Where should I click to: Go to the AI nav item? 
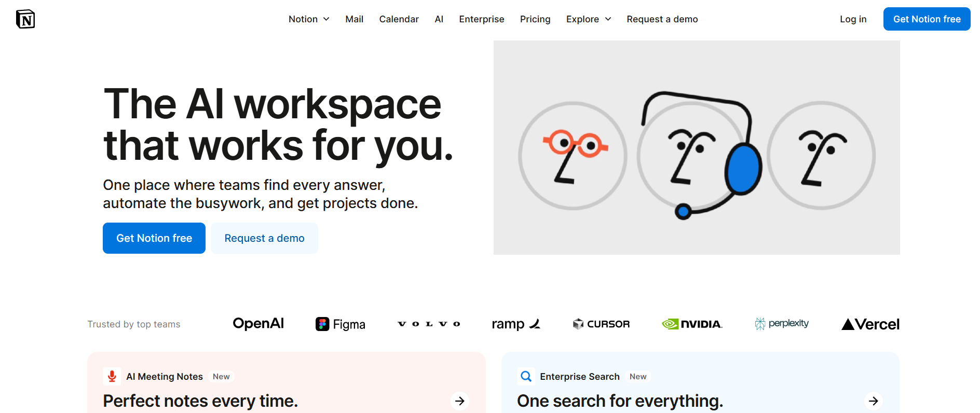coord(439,19)
